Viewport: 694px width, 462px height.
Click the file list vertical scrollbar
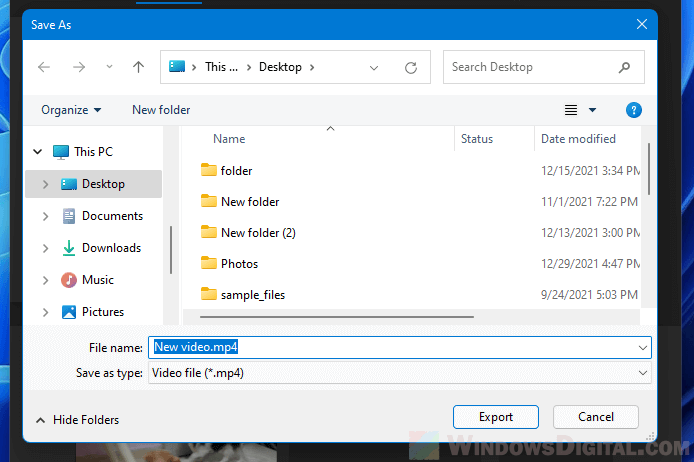click(x=649, y=169)
